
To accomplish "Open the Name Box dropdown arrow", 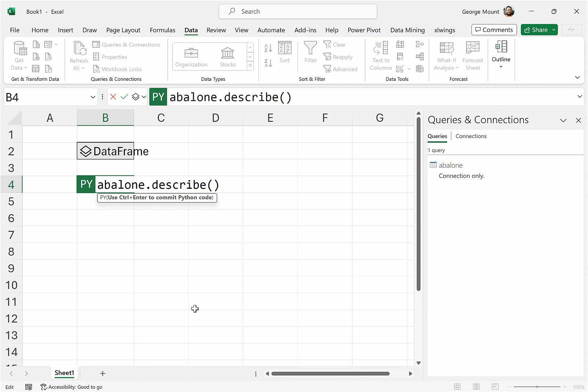I will (93, 97).
